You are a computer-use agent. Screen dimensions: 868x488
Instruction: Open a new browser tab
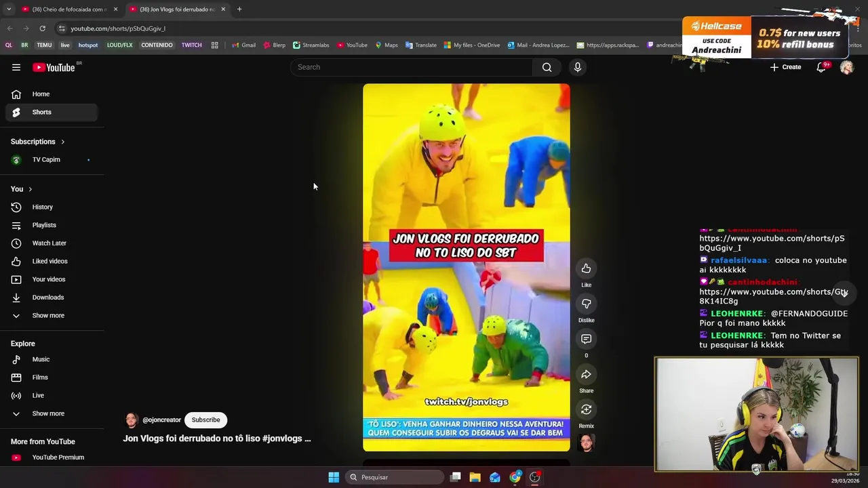[x=239, y=9]
